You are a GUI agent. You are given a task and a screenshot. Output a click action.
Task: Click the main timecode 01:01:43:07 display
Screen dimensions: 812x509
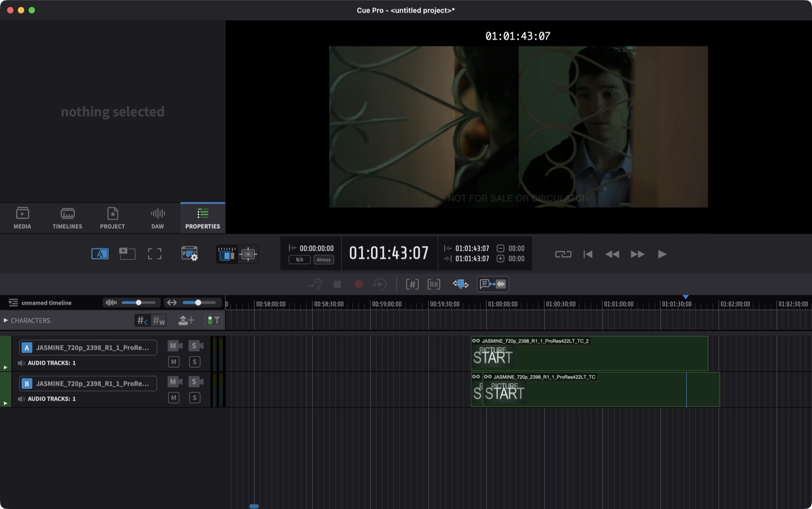[x=389, y=253]
